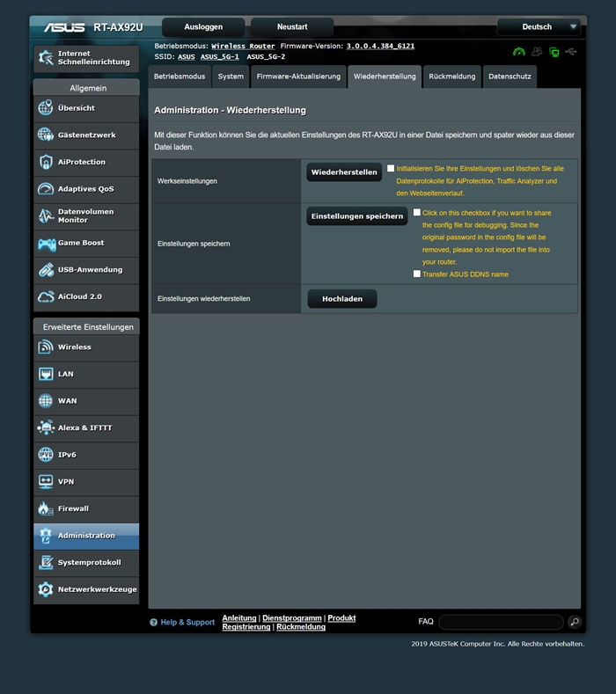
Task: Click the Help & Support text
Action: [187, 622]
